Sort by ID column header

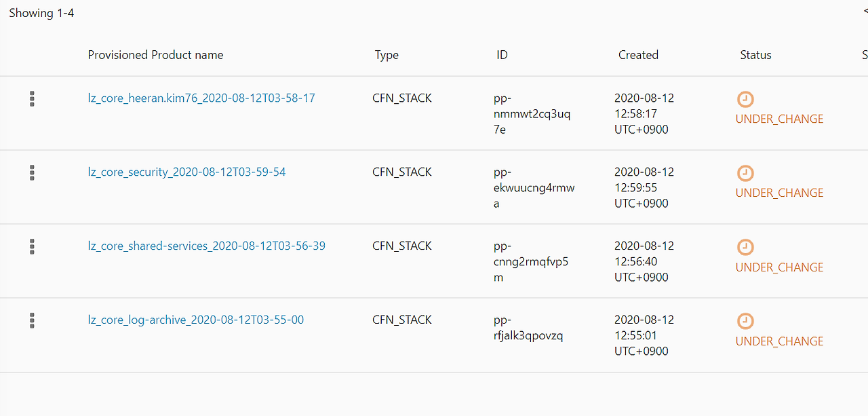pyautogui.click(x=502, y=55)
